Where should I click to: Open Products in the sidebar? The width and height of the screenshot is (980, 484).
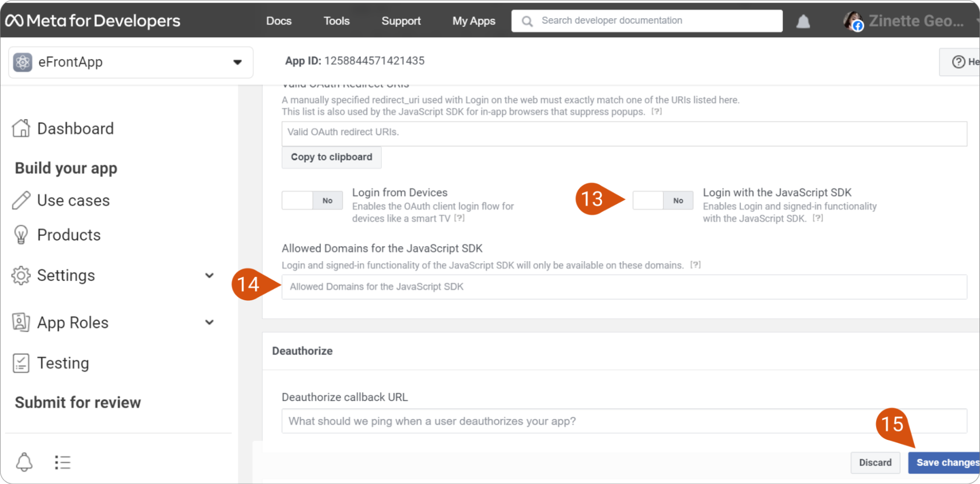[69, 235]
